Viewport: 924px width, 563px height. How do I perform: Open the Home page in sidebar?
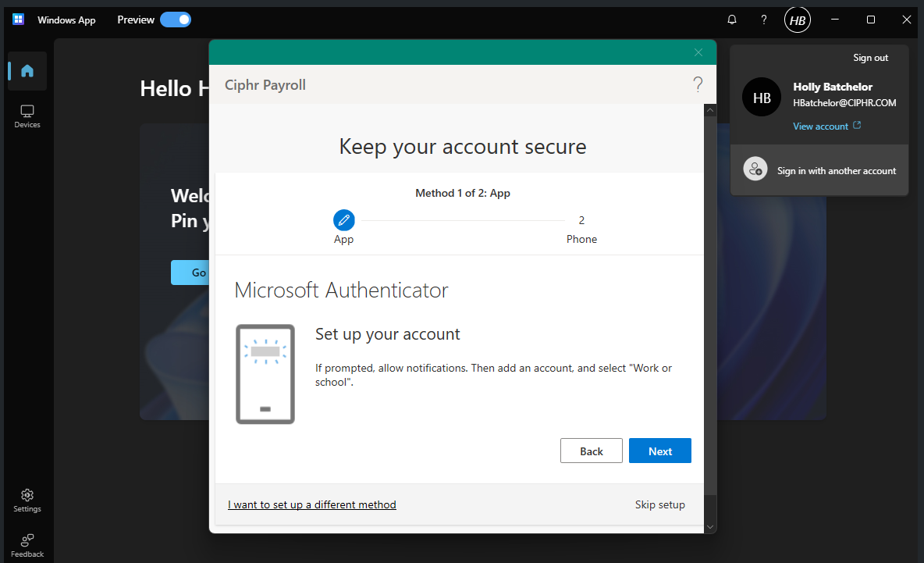(27, 71)
